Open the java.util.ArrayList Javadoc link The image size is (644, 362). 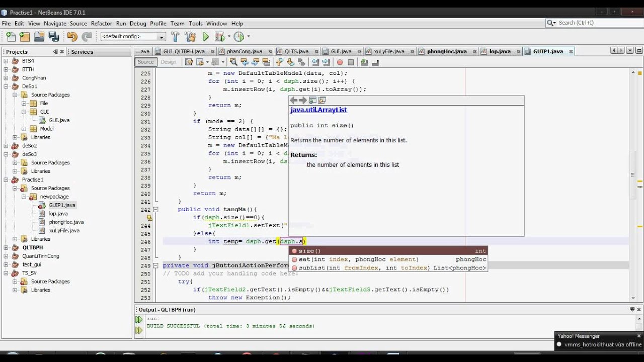tap(318, 110)
